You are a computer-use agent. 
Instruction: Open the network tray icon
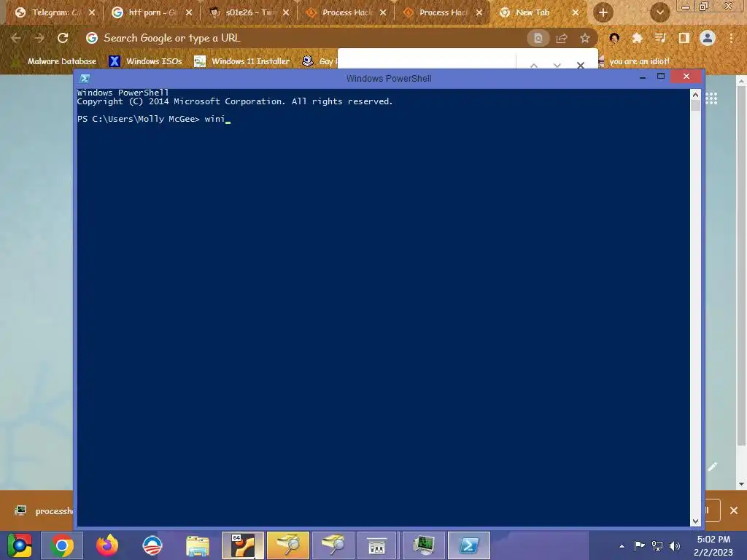coord(657,545)
